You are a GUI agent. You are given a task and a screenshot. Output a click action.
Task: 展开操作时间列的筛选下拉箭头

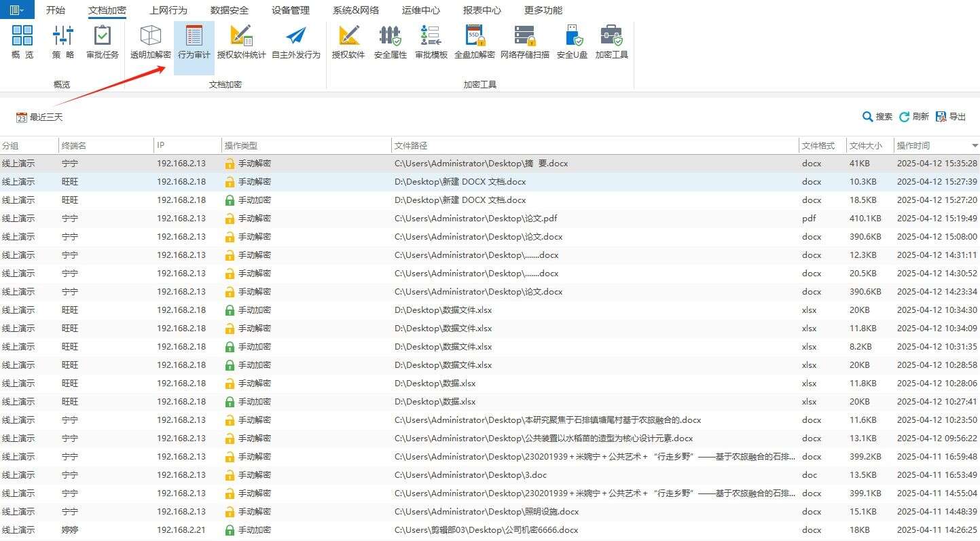point(974,145)
